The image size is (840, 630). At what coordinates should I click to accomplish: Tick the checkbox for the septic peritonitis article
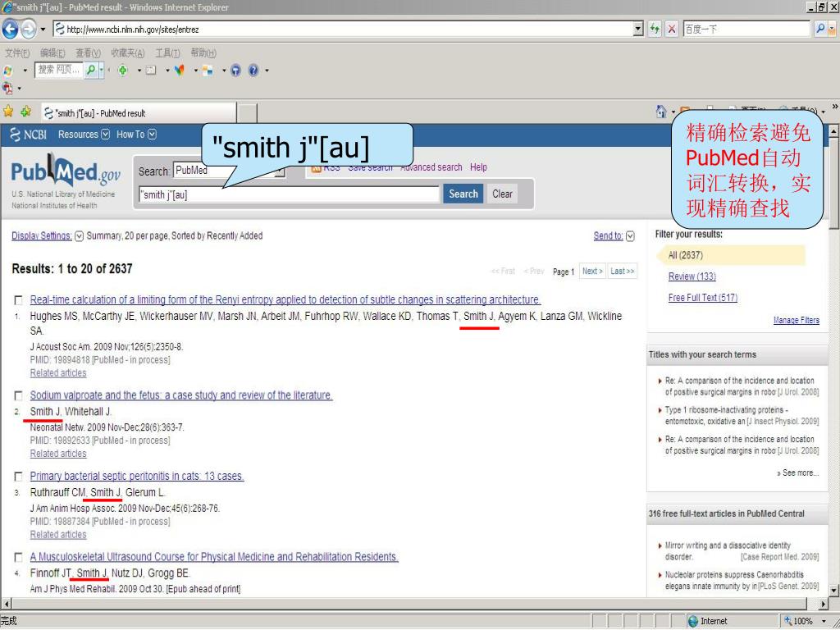pyautogui.click(x=18, y=477)
